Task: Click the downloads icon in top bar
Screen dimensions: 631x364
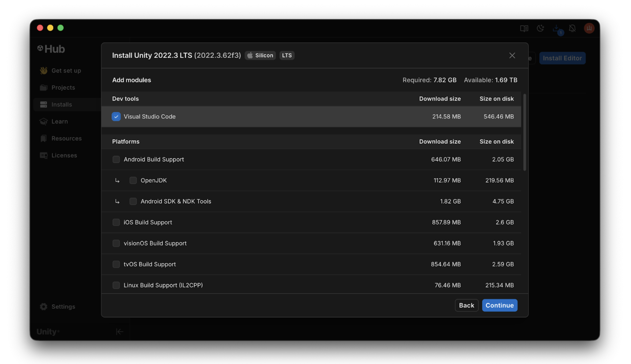Action: [x=556, y=28]
